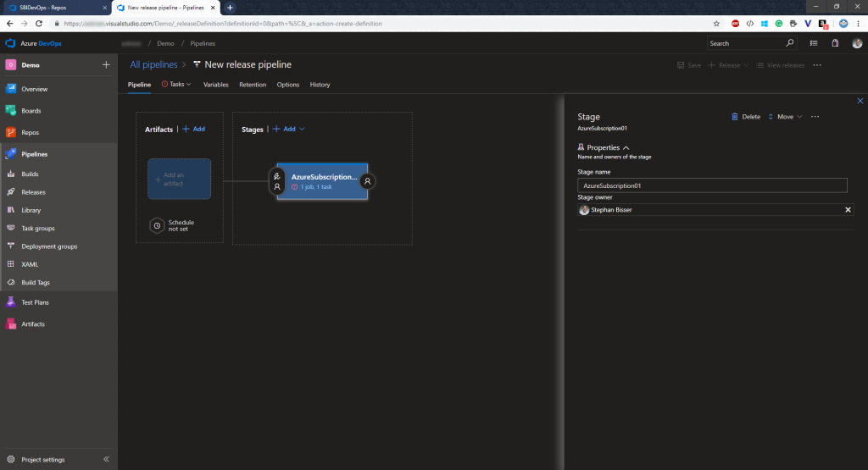The image size is (868, 470).
Task: Open the Move stage dropdown
Action: (x=785, y=117)
